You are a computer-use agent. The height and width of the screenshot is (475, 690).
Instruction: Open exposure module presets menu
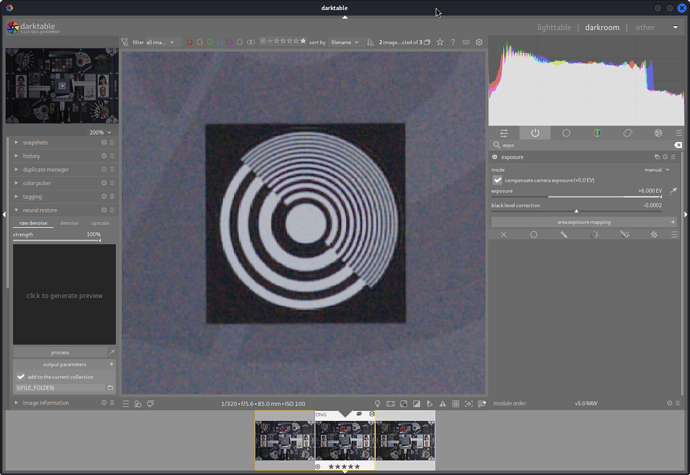tap(673, 157)
